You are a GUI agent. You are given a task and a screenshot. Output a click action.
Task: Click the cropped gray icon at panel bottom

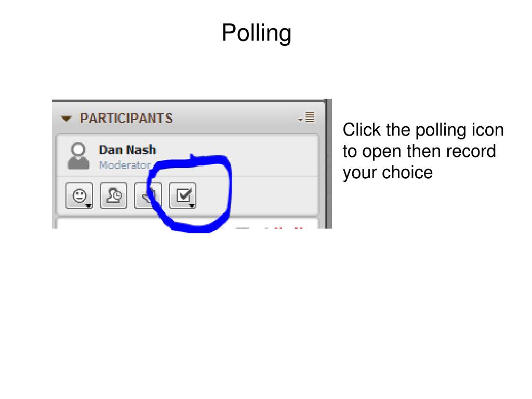242,228
